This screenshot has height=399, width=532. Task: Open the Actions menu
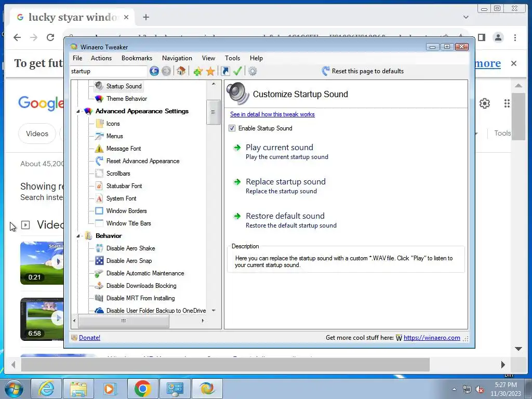[101, 58]
